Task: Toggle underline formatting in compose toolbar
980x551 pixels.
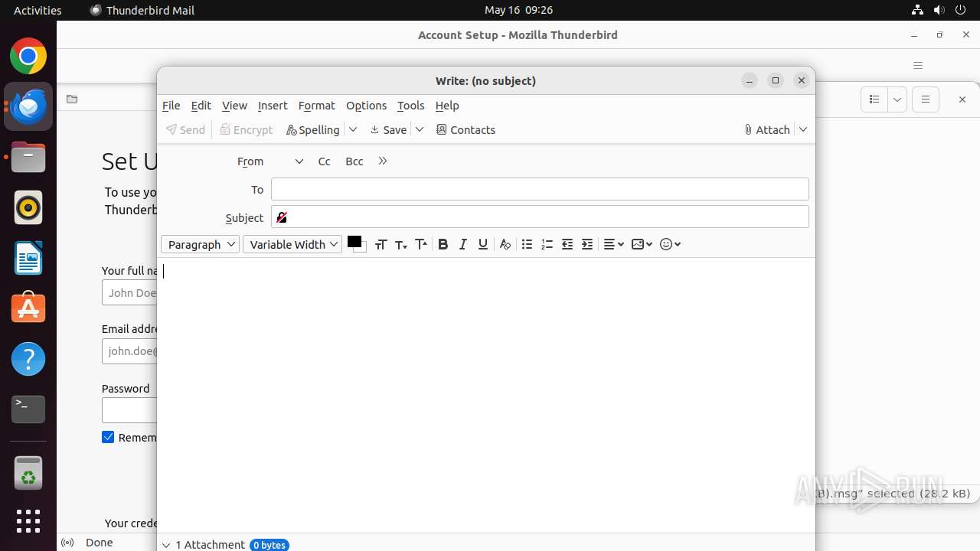Action: click(x=482, y=244)
